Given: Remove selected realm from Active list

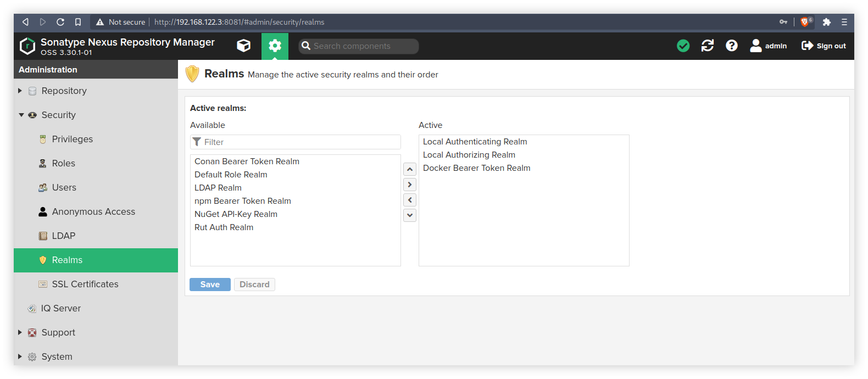Looking at the screenshot, I should (410, 200).
